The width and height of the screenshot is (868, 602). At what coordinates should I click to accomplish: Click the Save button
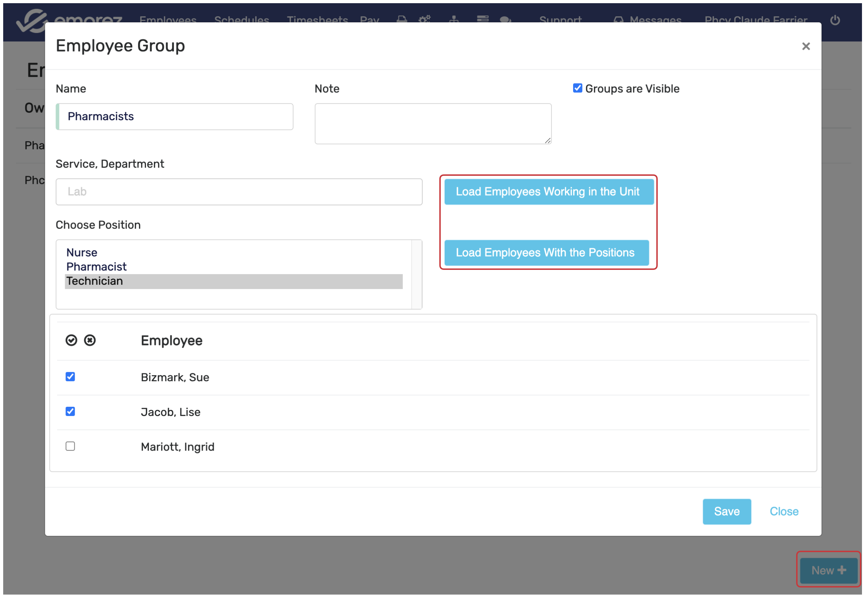pos(727,511)
